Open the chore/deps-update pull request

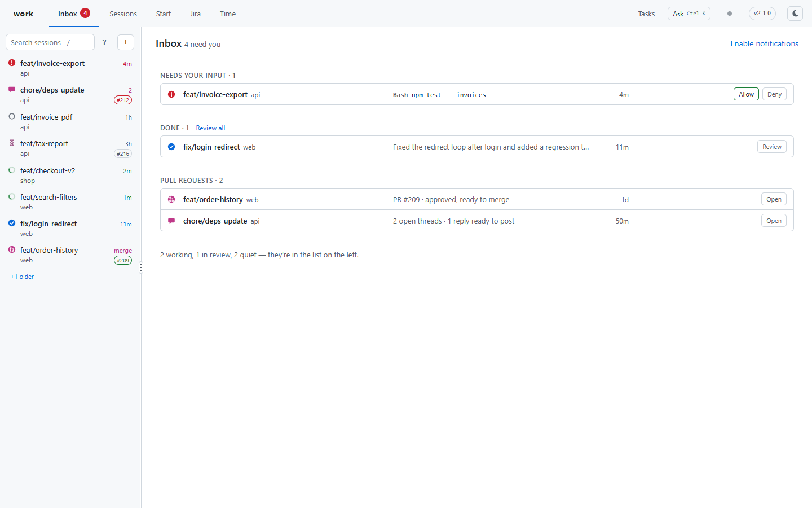point(774,221)
